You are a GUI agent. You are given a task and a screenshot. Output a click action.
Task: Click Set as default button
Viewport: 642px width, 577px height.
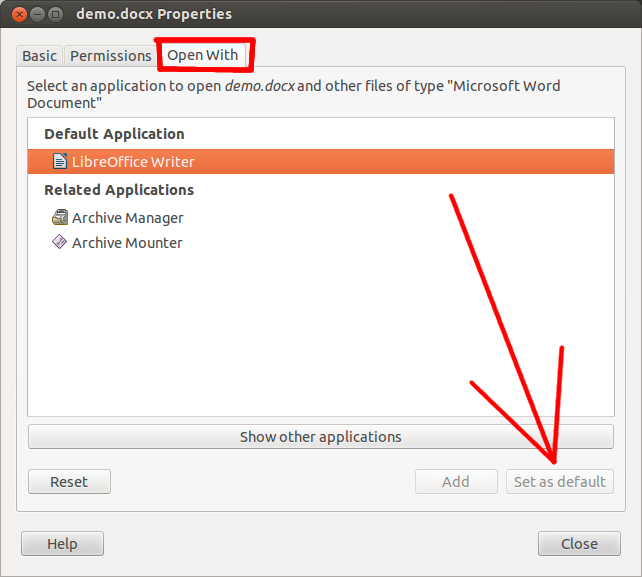[560, 482]
